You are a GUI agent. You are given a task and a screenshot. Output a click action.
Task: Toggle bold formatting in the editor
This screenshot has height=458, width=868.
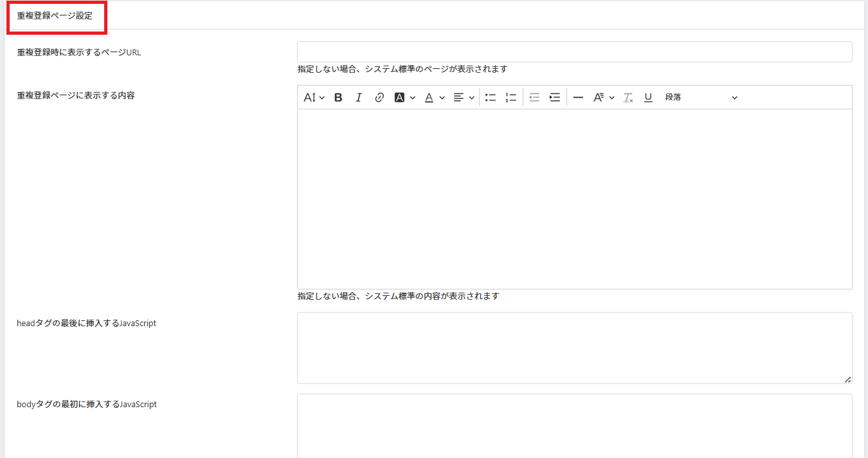338,98
